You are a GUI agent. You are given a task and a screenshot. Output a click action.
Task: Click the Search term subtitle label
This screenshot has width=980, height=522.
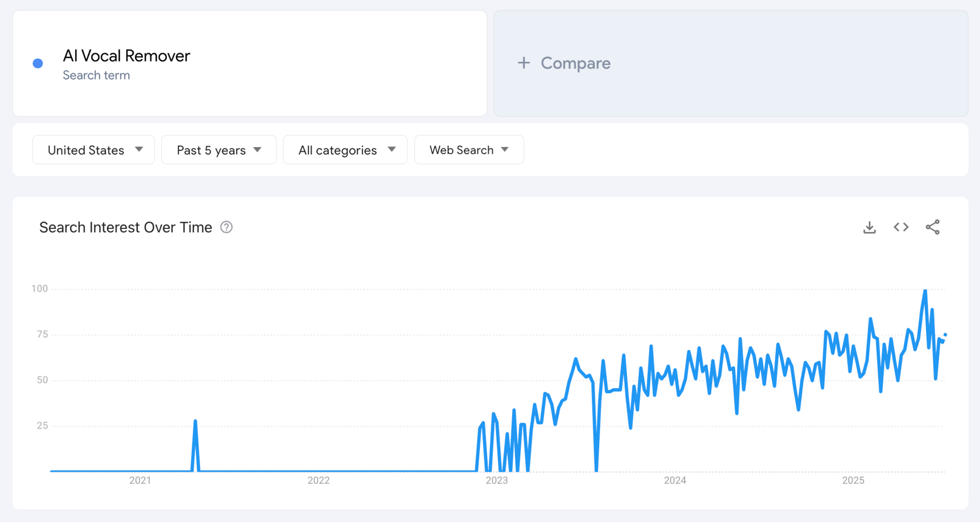coord(96,76)
